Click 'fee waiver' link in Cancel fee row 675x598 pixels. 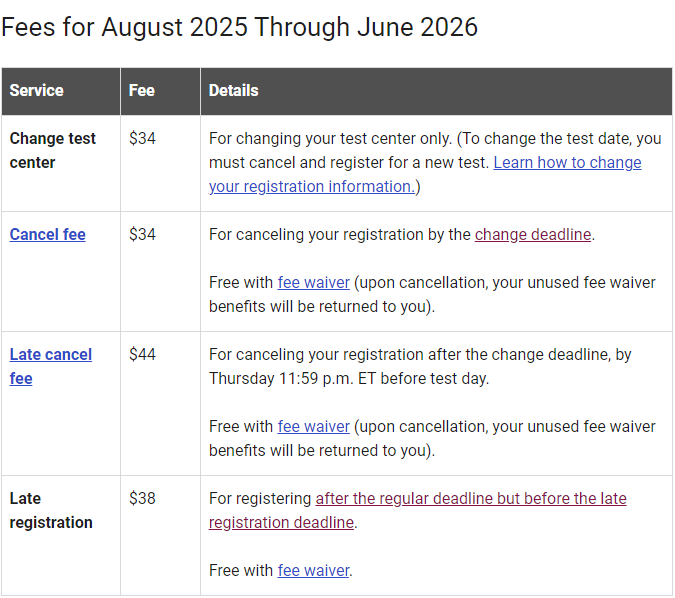tap(313, 283)
